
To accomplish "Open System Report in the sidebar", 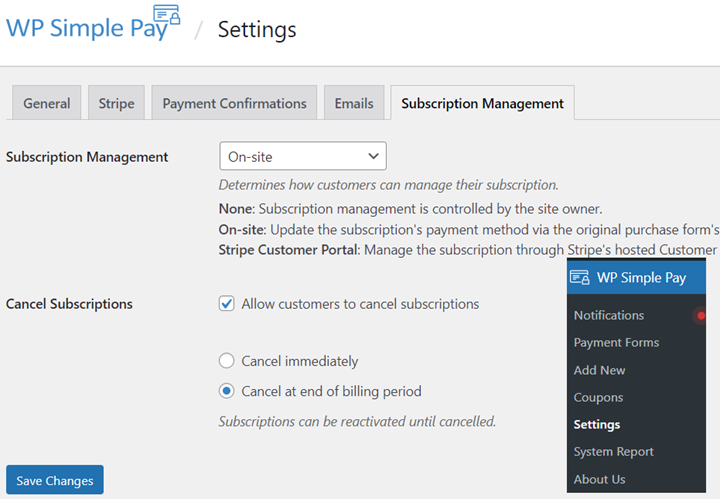I will pyautogui.click(x=613, y=452).
